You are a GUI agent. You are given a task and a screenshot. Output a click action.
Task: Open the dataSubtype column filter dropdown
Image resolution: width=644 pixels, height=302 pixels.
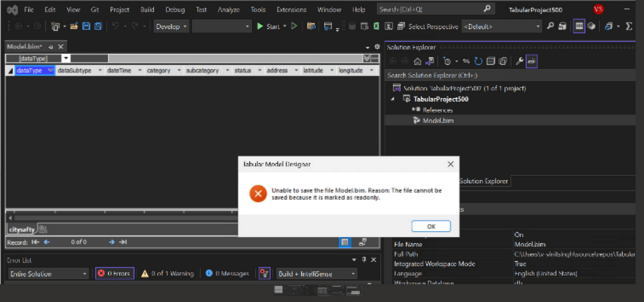point(100,70)
